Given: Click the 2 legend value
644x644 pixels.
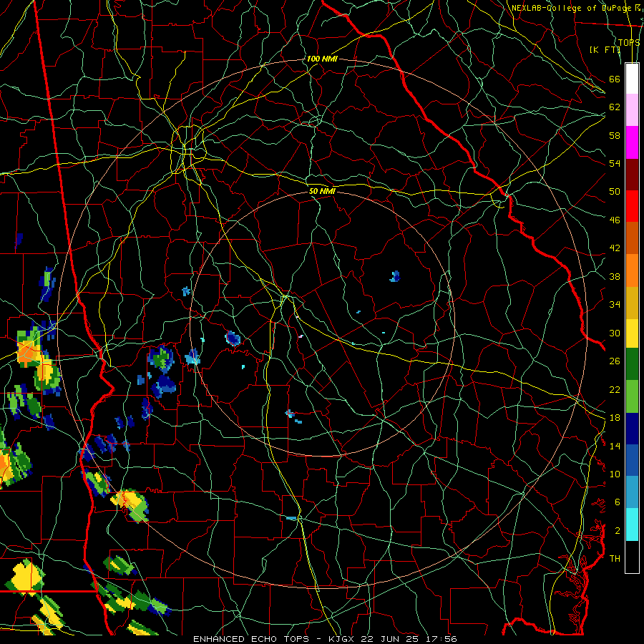Looking at the screenshot, I should [618, 531].
